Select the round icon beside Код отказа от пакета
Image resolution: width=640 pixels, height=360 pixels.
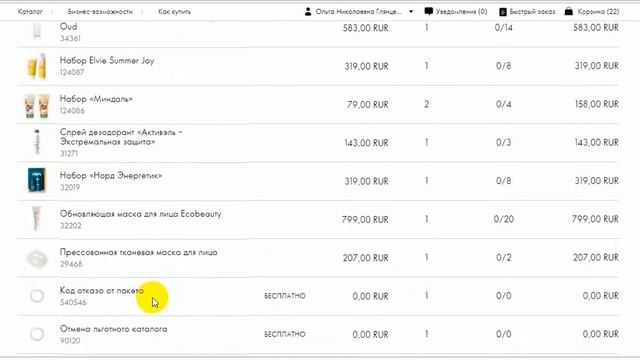point(37,296)
